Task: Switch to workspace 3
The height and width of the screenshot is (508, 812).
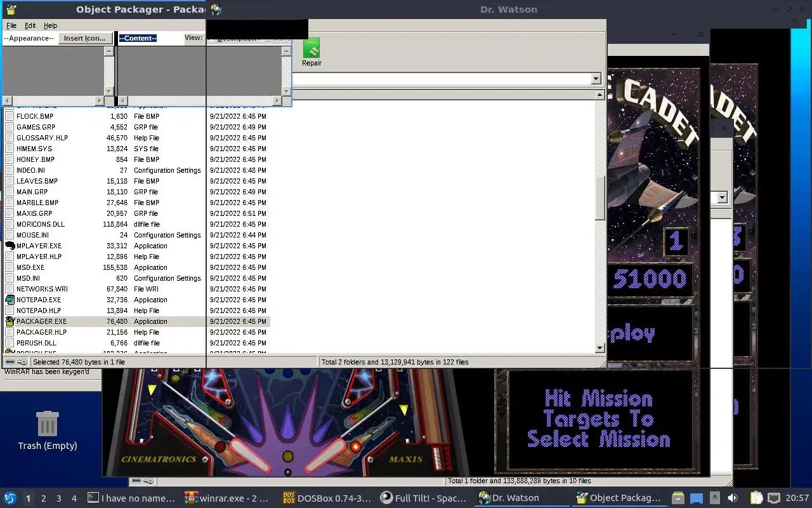Action: pyautogui.click(x=58, y=498)
